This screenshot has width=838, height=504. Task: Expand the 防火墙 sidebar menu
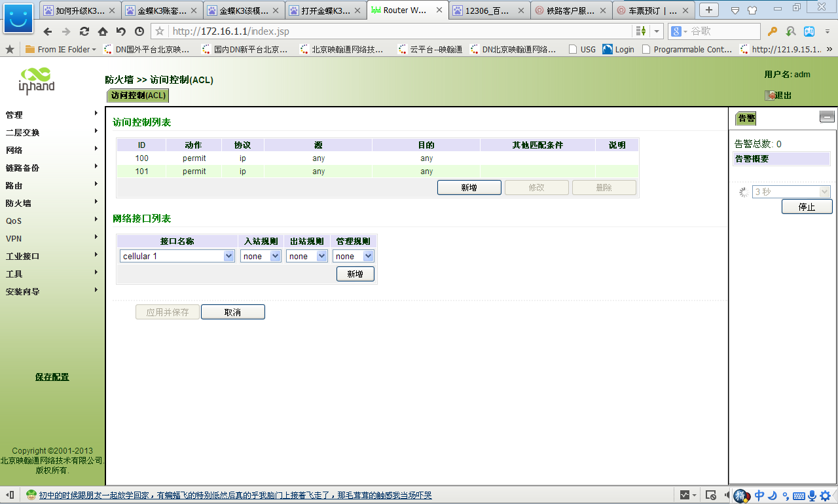click(x=52, y=203)
